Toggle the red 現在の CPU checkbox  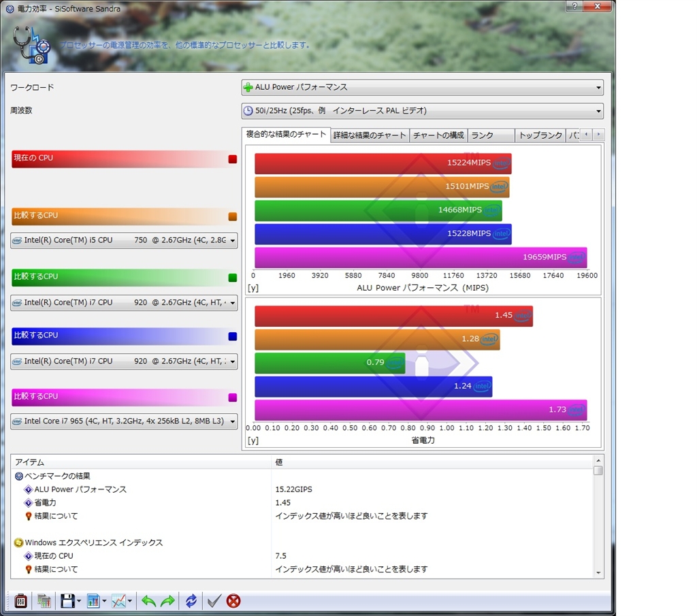(233, 159)
